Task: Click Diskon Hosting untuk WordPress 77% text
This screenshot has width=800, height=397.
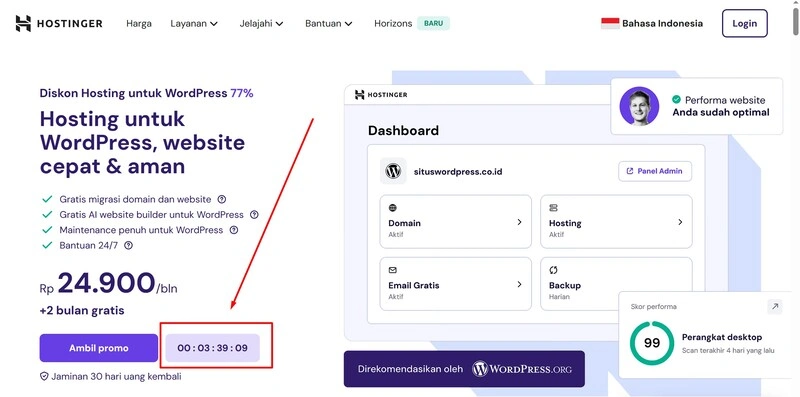Action: coord(146,93)
